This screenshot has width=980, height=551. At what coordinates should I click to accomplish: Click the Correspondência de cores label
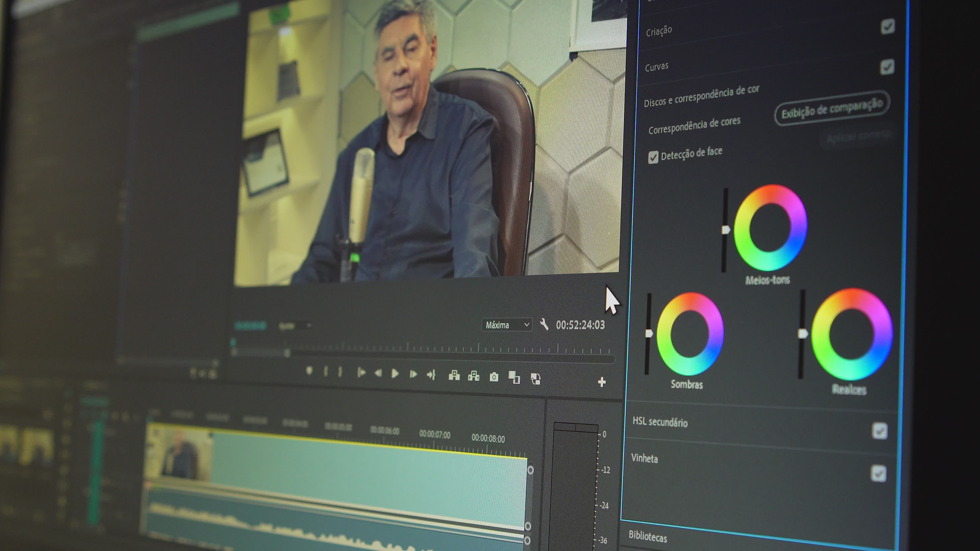(694, 126)
